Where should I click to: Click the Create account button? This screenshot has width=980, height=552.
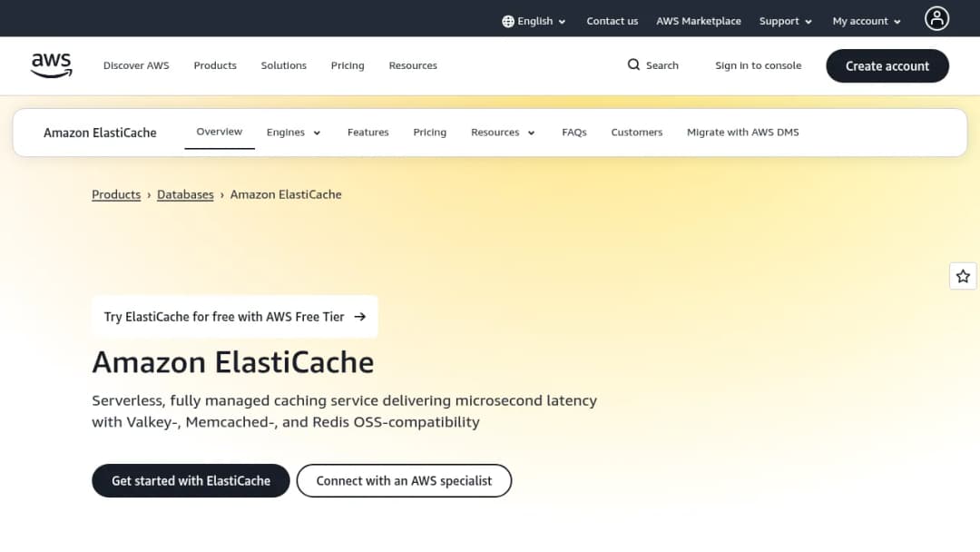click(887, 66)
